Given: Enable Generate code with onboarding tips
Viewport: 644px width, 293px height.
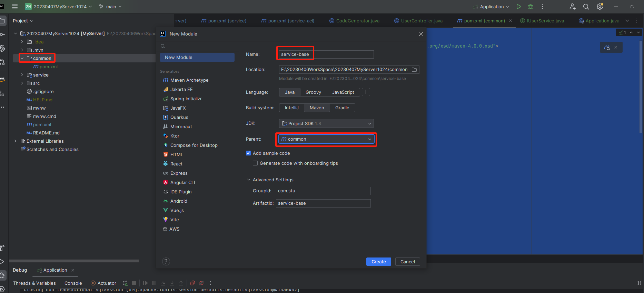Looking at the screenshot, I should coord(255,163).
